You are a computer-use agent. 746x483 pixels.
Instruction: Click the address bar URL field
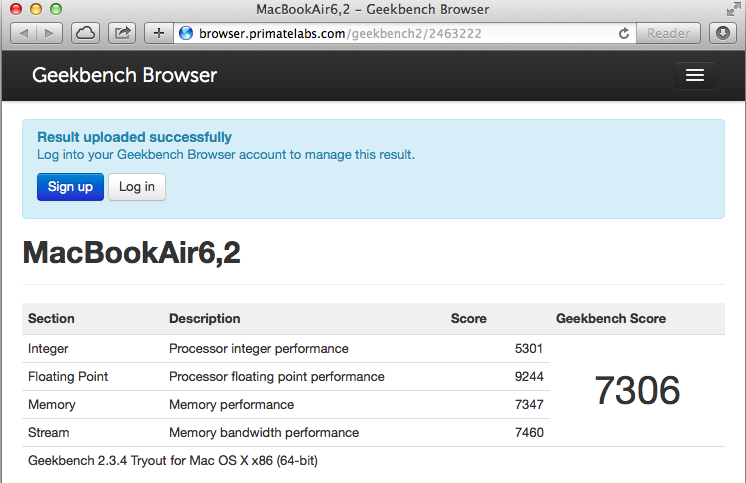pos(400,33)
